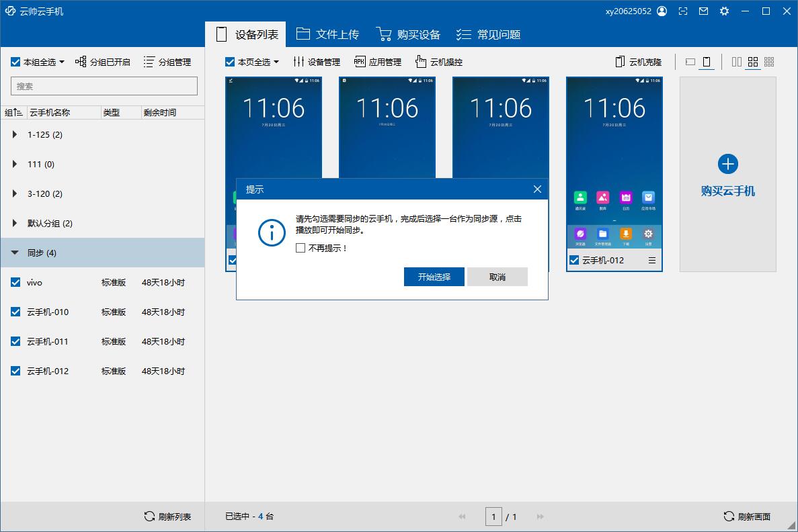Switch to 文件上传 tab
The height and width of the screenshot is (532, 798).
click(327, 34)
